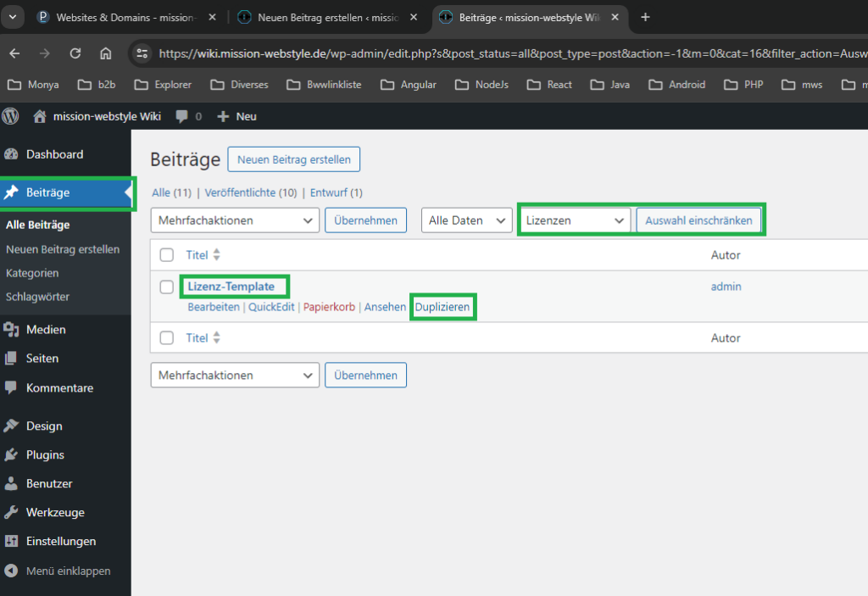Reload the page with browser refresh icon
Screen dimensions: 868x596
75,53
